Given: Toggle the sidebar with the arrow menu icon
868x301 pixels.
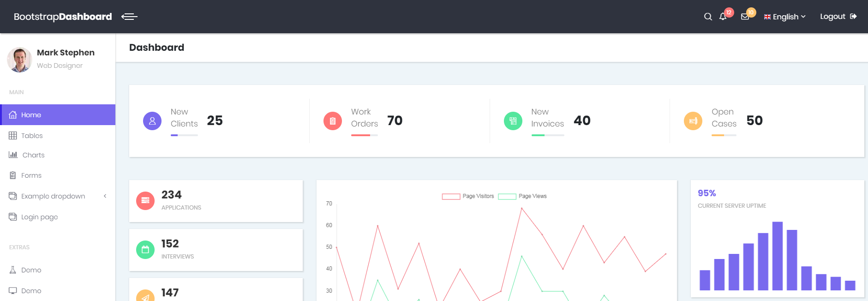Looking at the screenshot, I should click(x=129, y=17).
